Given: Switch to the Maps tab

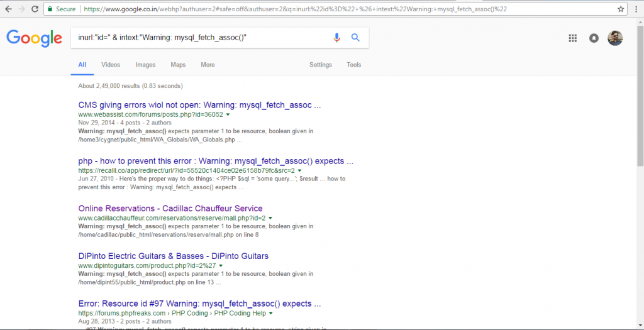Looking at the screenshot, I should coord(178,65).
